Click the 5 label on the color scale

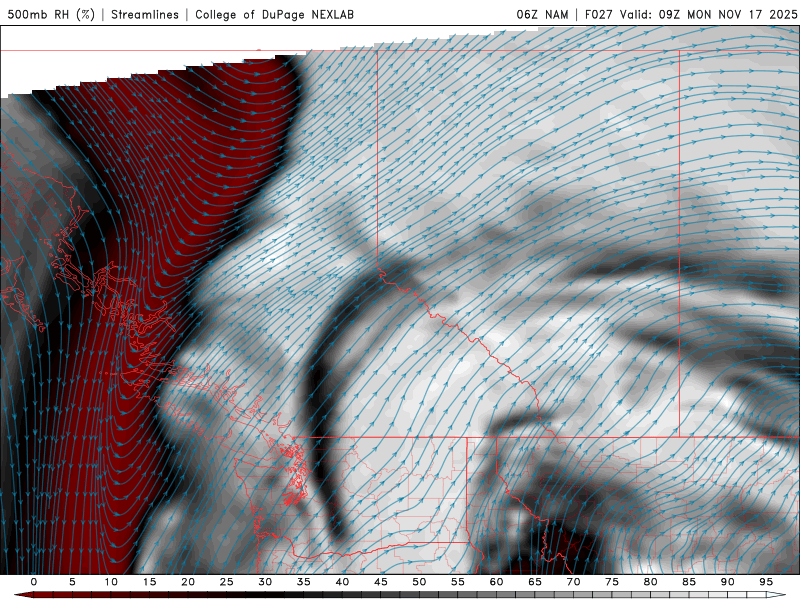click(x=72, y=582)
